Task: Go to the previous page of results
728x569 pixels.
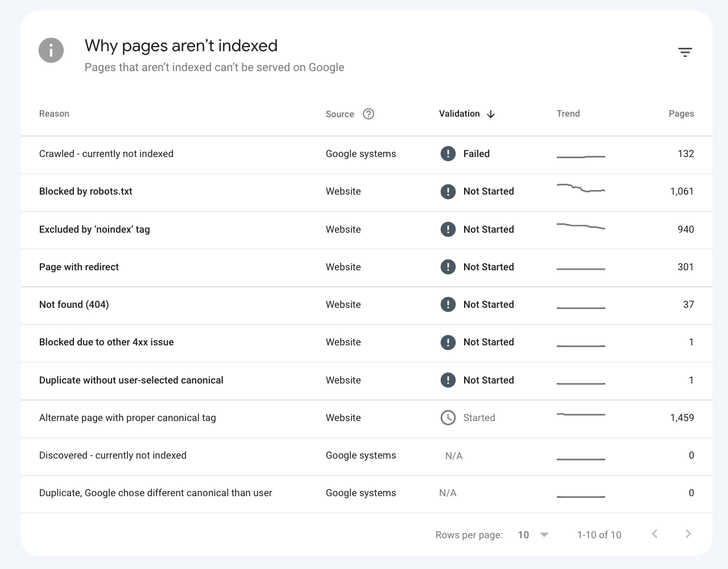Action: [655, 534]
